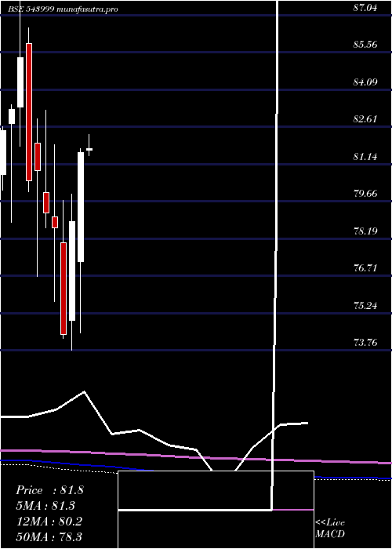
Task: Click the 73.76 price axis label
Action: click(365, 343)
